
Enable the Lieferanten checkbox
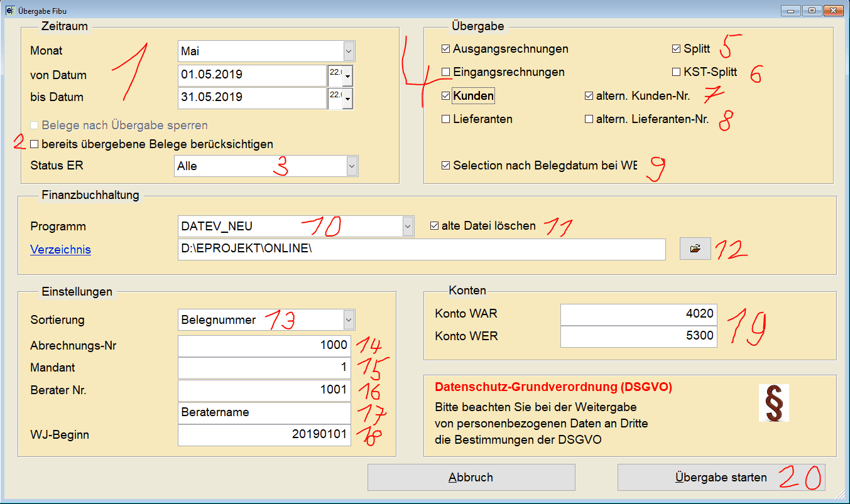click(x=445, y=119)
